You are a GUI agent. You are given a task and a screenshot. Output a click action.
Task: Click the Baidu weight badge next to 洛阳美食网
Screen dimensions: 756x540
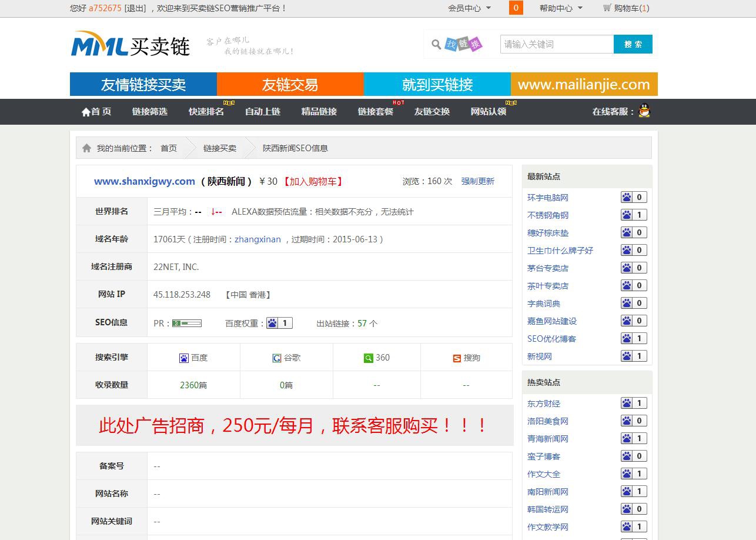click(634, 421)
